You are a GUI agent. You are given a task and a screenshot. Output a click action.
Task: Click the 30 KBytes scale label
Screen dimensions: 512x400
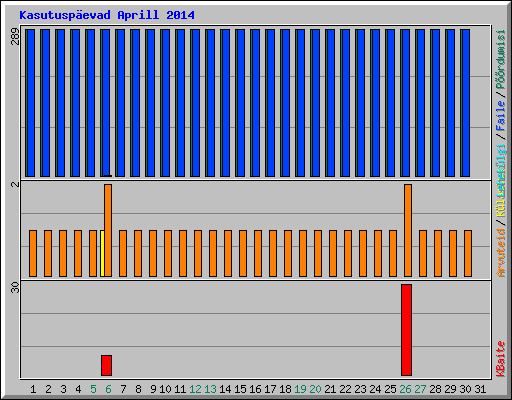click(15, 288)
